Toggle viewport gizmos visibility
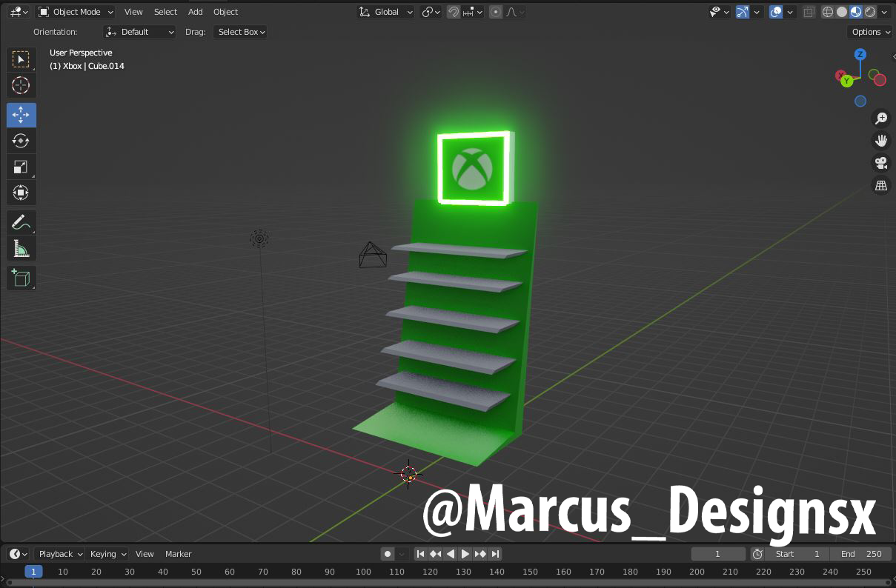This screenshot has height=588, width=896. point(742,12)
